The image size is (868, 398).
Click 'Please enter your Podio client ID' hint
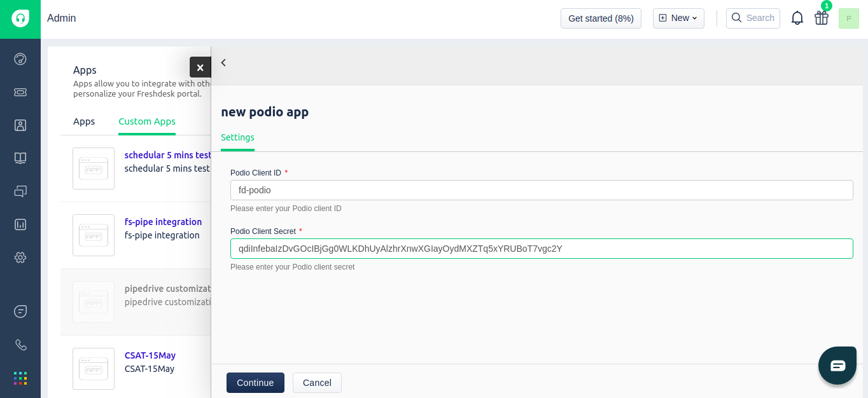(286, 209)
